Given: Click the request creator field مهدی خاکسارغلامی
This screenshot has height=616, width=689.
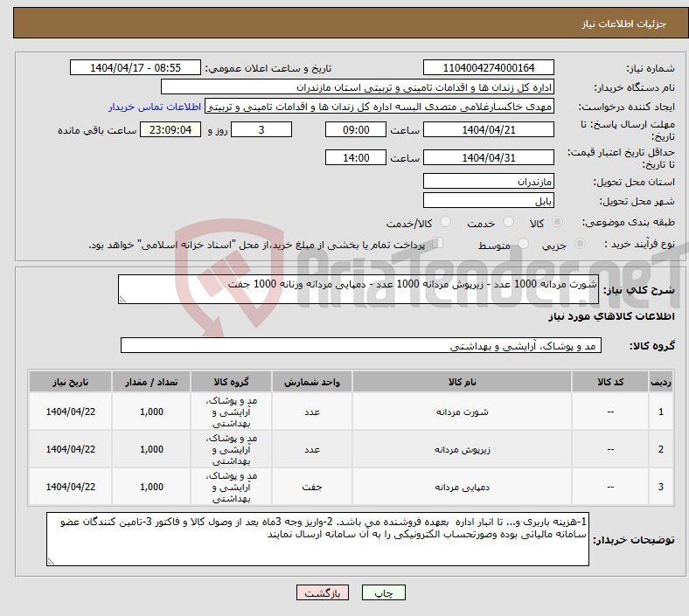Looking at the screenshot, I should pyautogui.click(x=379, y=107).
